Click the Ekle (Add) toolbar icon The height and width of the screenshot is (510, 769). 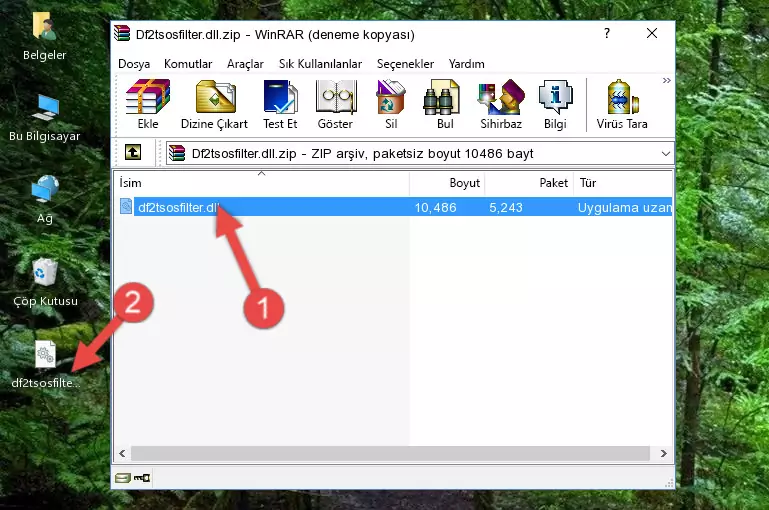148,104
